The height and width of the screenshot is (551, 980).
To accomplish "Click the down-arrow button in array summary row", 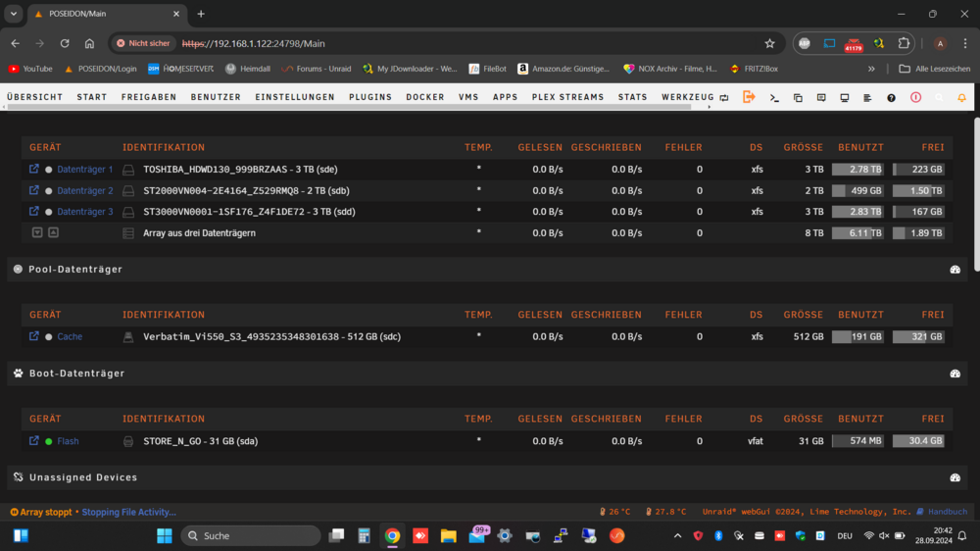I will point(37,232).
